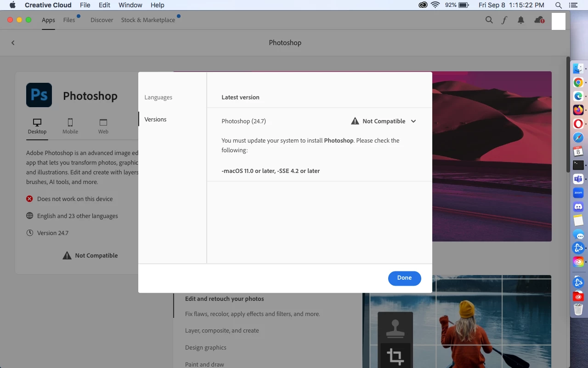Open Notification Center list icon
Screen dimensions: 588x368
pyautogui.click(x=573, y=5)
